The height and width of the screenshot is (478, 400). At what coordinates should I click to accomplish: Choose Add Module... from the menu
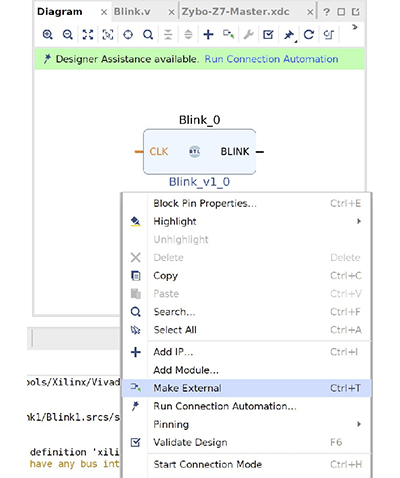point(186,370)
